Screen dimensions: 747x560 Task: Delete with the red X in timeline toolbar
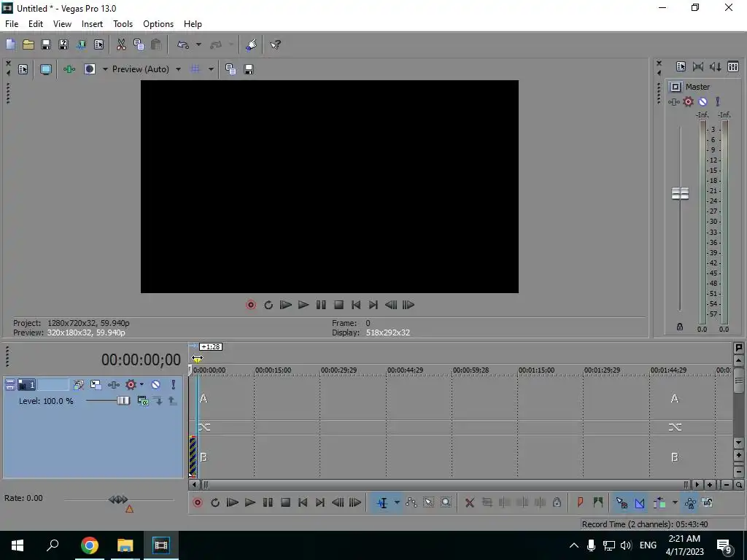point(469,502)
